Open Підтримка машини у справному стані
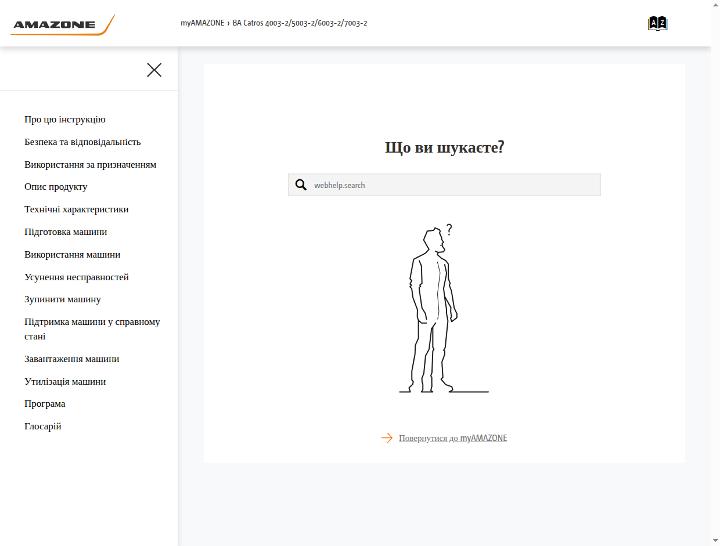720x546 pixels. tap(92, 329)
